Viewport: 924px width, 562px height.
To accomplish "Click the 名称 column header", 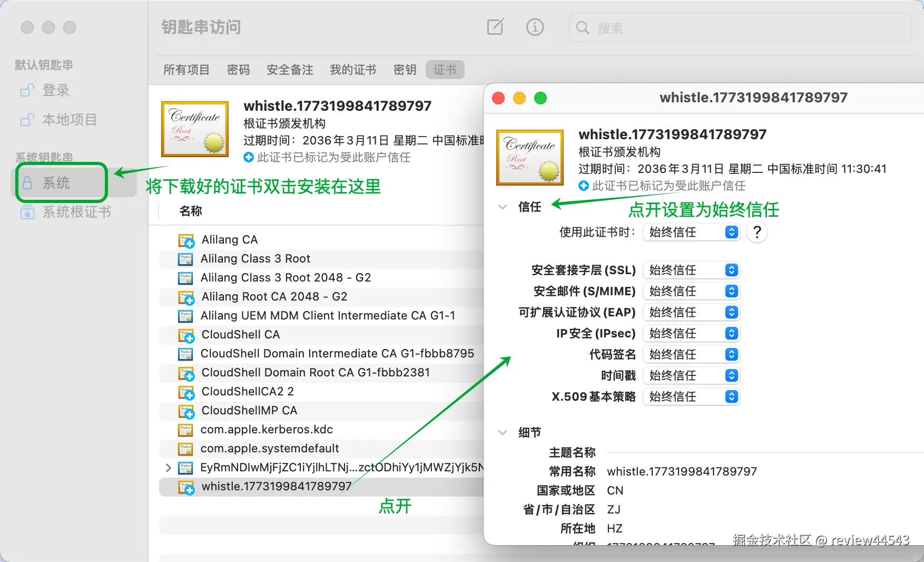I will pos(191,211).
